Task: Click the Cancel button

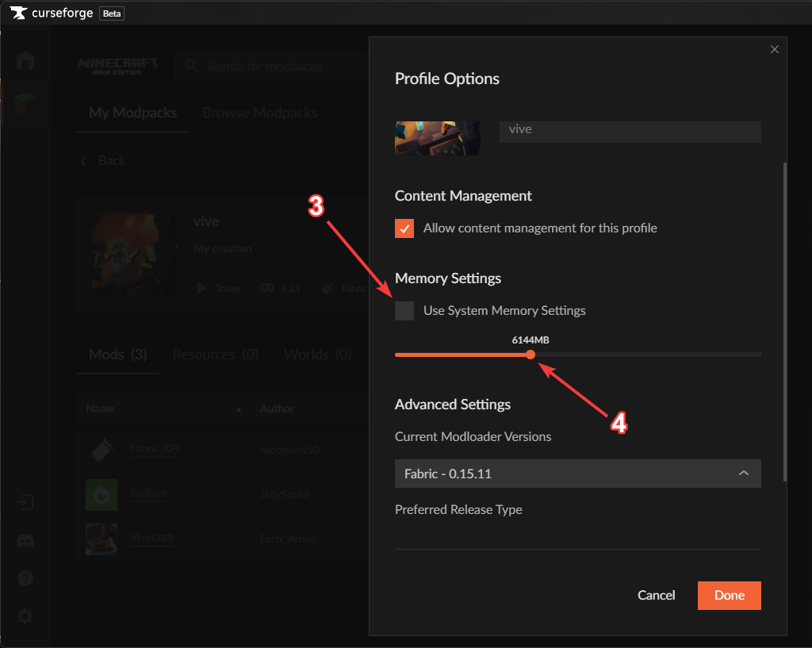Action: pyautogui.click(x=656, y=595)
